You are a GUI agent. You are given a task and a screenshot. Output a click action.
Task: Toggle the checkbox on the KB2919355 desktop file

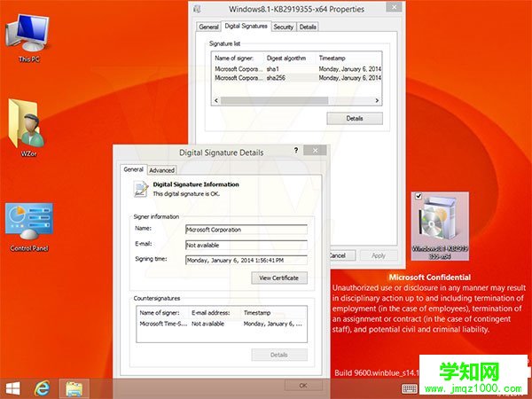pos(419,196)
